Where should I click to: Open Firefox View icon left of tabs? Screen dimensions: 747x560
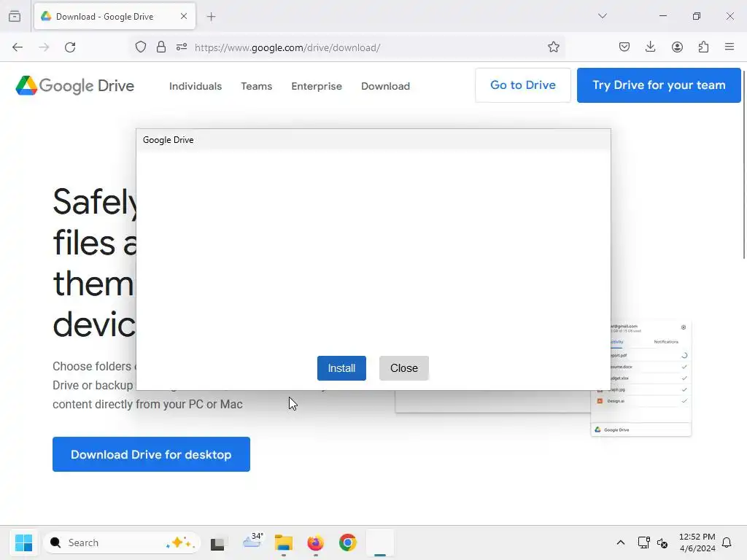tap(15, 16)
